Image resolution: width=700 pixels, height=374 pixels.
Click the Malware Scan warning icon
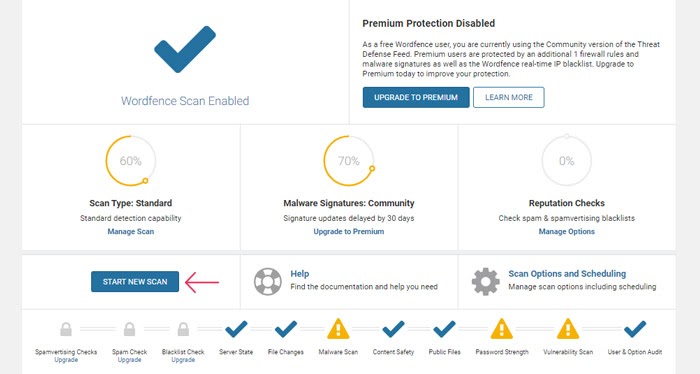click(338, 329)
